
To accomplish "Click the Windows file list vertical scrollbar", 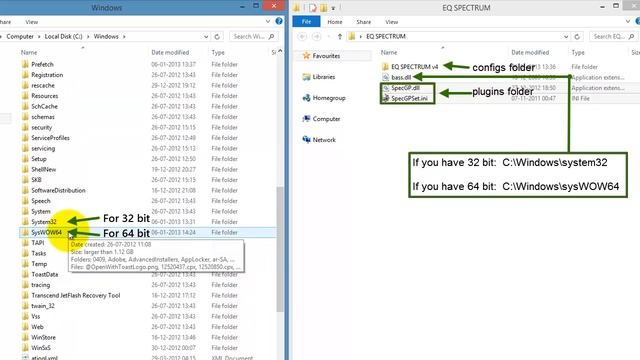I will pyautogui.click(x=280, y=249).
